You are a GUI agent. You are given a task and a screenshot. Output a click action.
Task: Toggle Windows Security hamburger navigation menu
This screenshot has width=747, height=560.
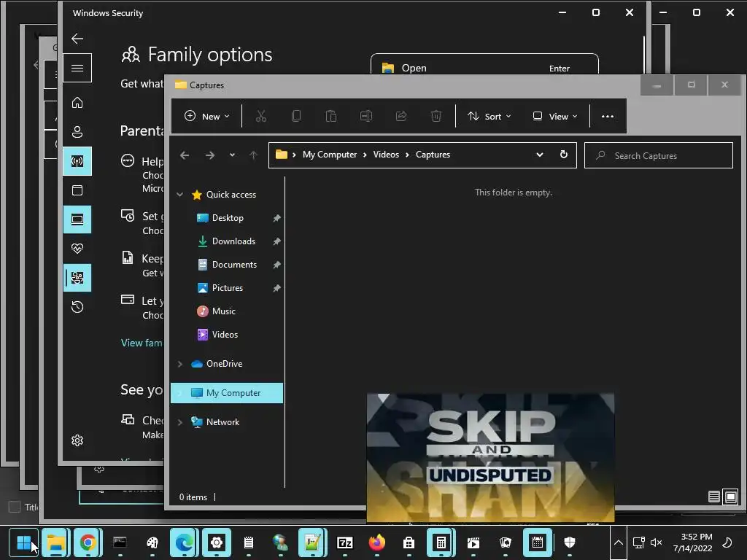pyautogui.click(x=77, y=68)
